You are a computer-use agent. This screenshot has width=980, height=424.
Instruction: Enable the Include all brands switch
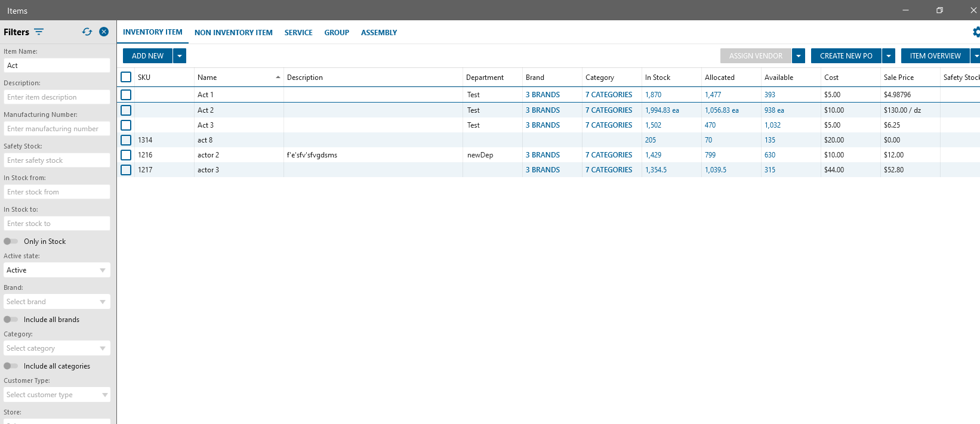coord(11,320)
